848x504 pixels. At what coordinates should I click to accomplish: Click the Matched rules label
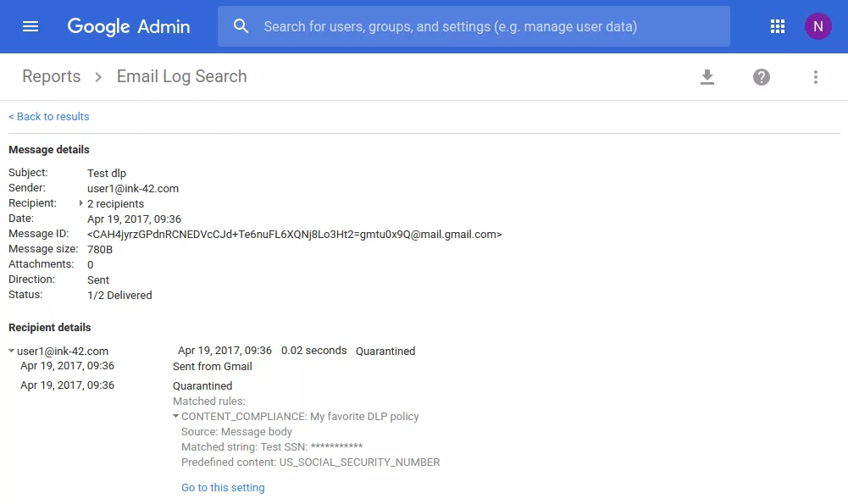click(208, 402)
